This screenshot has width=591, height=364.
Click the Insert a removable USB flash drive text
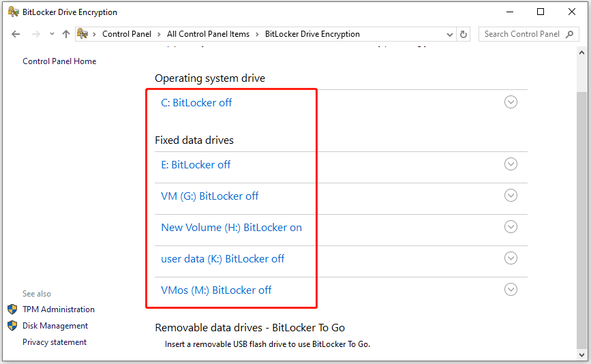tap(267, 344)
